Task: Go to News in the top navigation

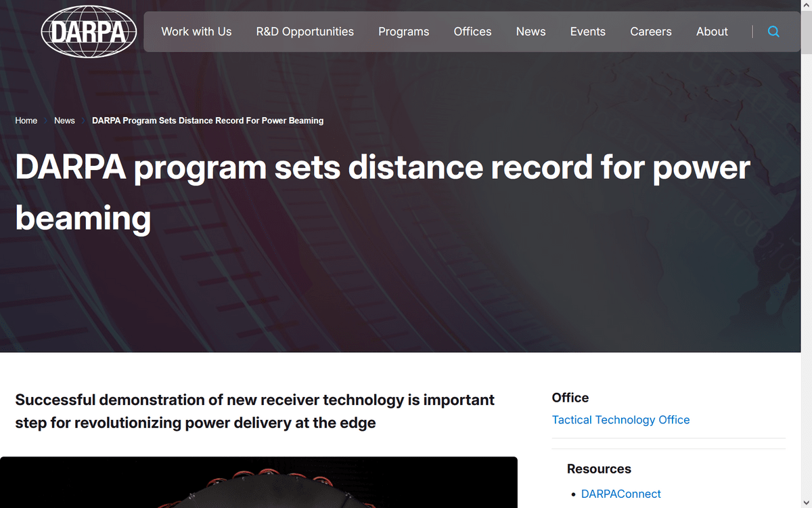Action: tap(531, 32)
